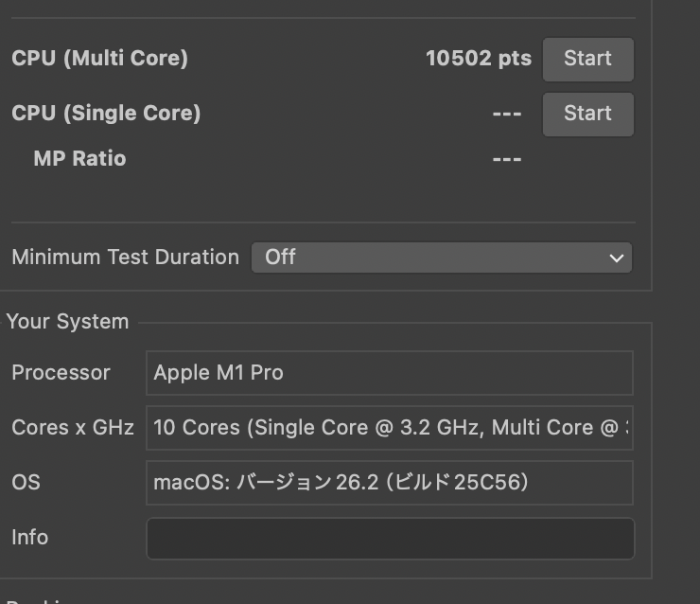This screenshot has height=604, width=700.
Task: Click the Processor field showing Apple M1 Pro
Action: point(389,373)
